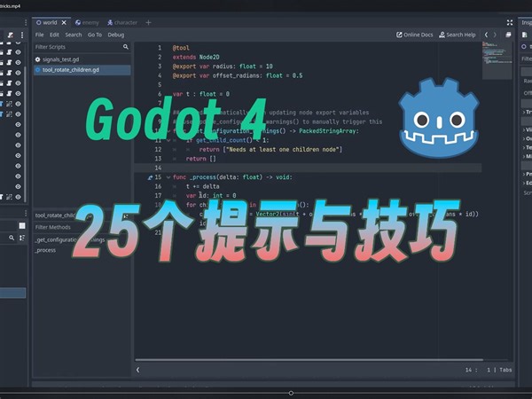Fold the _process function at line 15
532x399 pixels.
pos(168,177)
